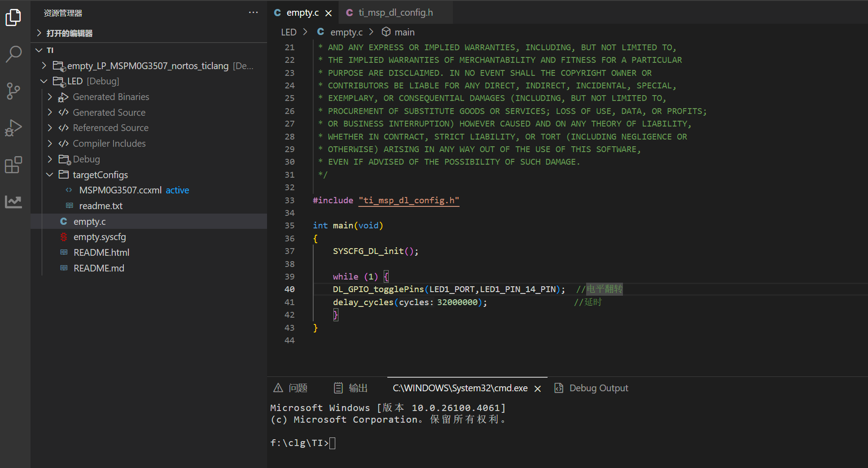Open the Extensions view icon

pyautogui.click(x=13, y=165)
